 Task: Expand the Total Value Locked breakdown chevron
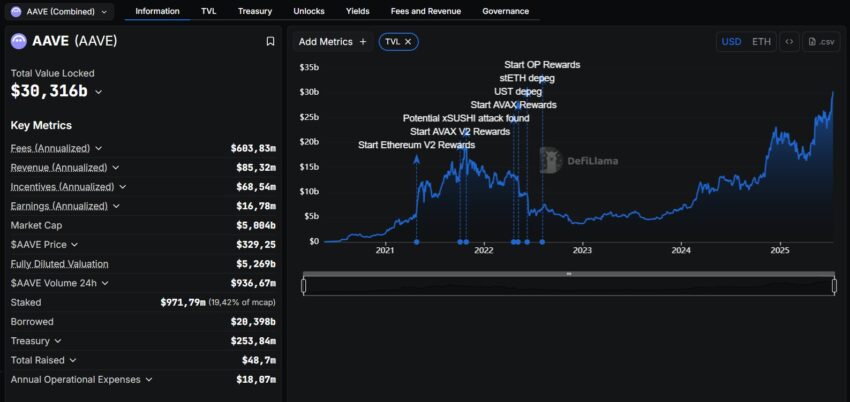click(98, 92)
